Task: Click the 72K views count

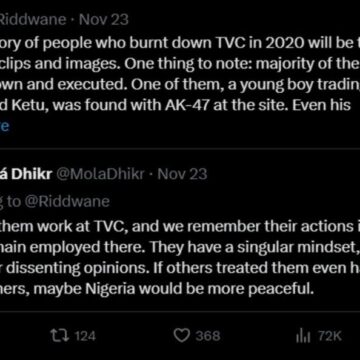Action: pos(330,336)
